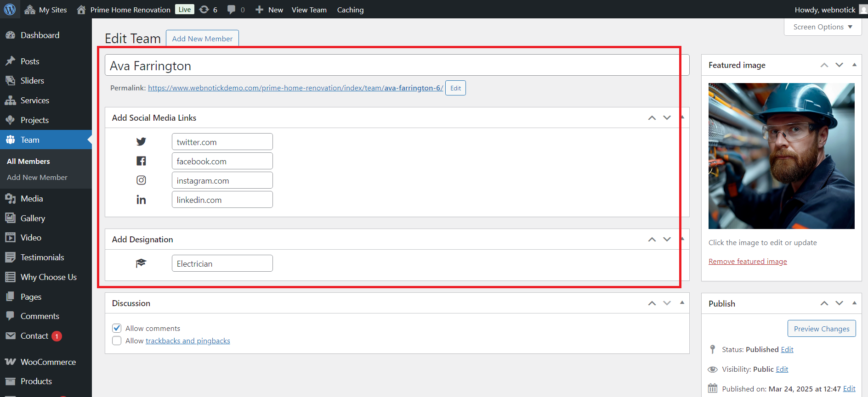Move Add Social Media Links panel up
Viewport: 868px width, 397px height.
coord(652,118)
